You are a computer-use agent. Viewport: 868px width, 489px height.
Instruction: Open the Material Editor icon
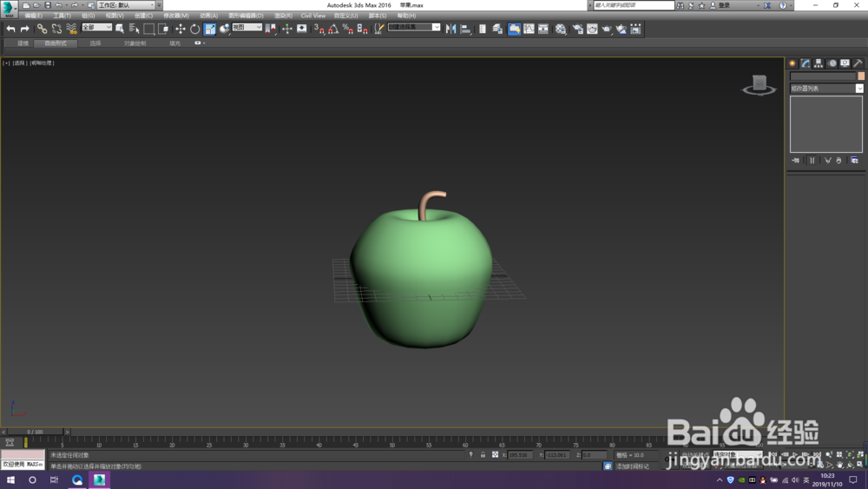(561, 29)
